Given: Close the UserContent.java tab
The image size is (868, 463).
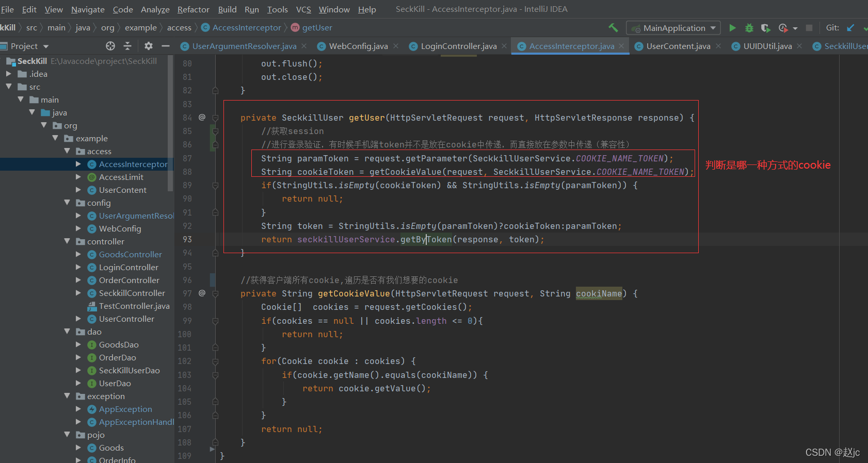Looking at the screenshot, I should (x=718, y=46).
